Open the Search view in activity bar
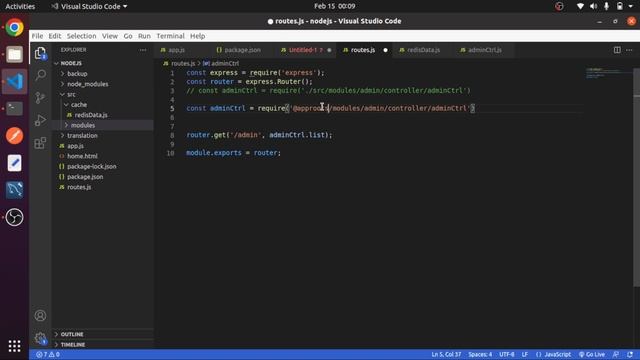 (40, 75)
